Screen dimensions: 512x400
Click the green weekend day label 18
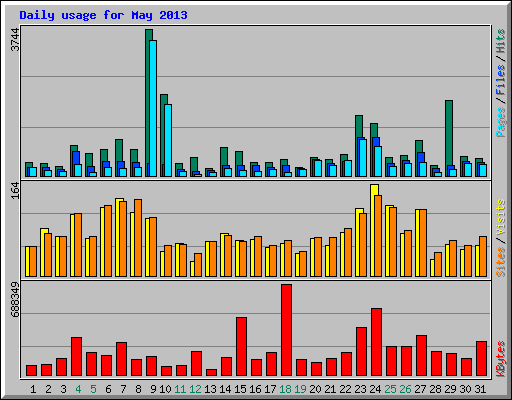[285, 389]
